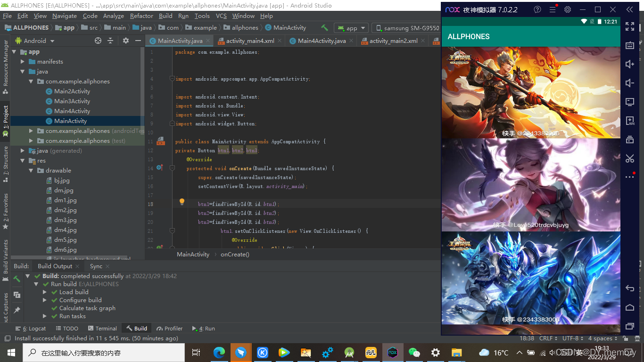Open the app run configuration dropdown

(x=352, y=28)
